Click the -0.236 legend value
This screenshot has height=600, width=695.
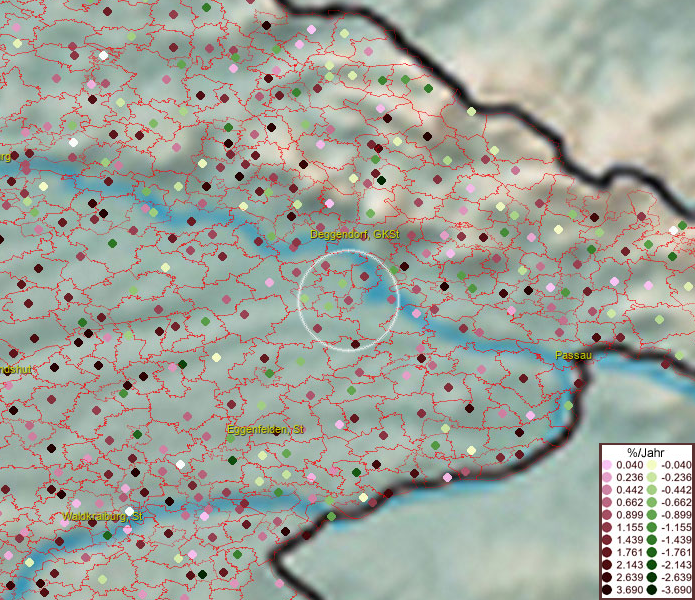coord(676,477)
